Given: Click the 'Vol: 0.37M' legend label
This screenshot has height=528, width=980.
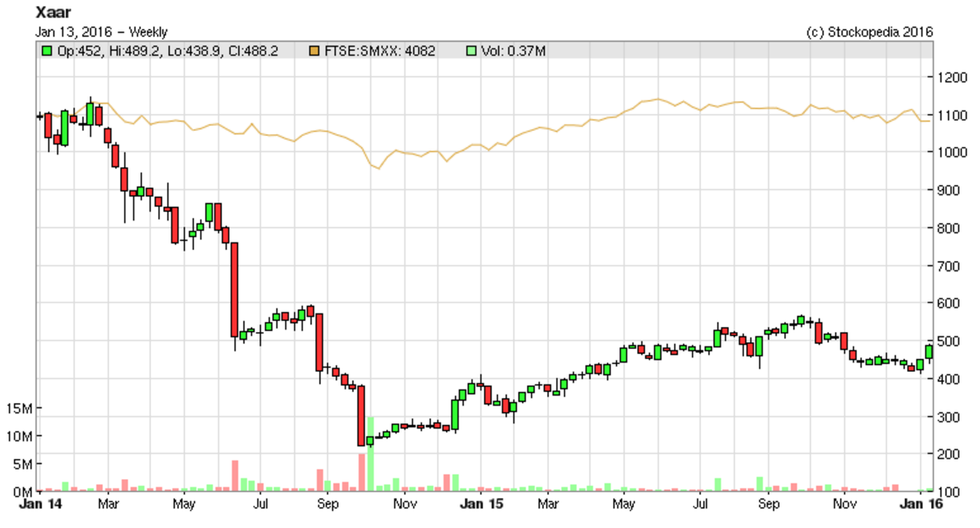Looking at the screenshot, I should (513, 51).
